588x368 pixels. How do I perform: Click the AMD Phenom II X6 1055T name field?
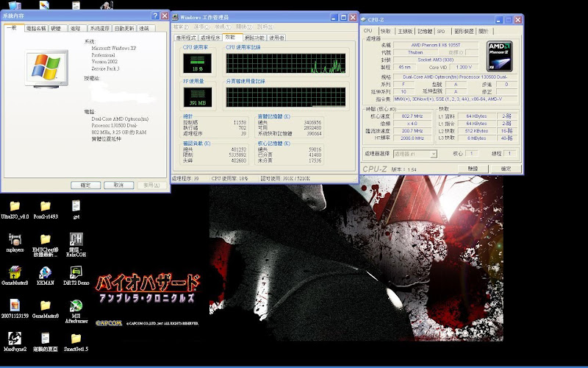pyautogui.click(x=436, y=45)
